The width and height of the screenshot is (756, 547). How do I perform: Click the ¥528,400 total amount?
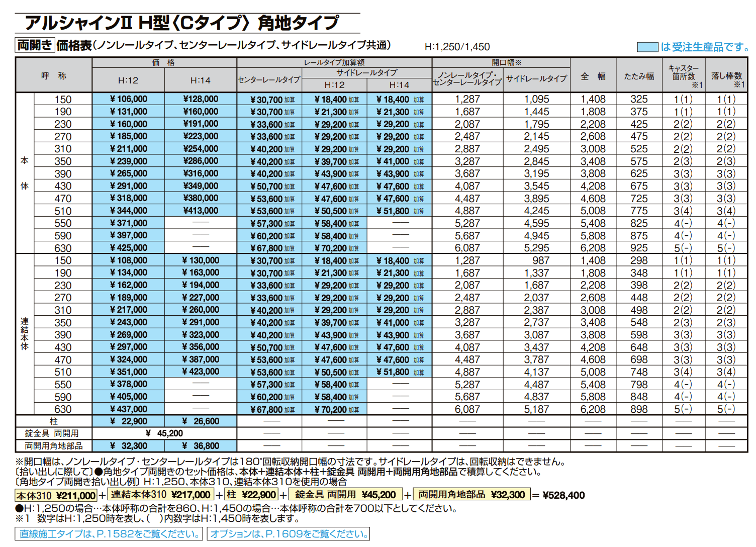coord(563,495)
